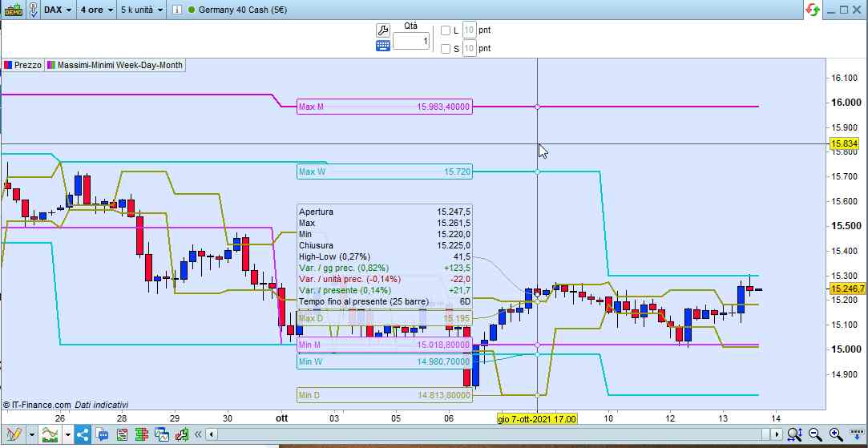Viewport: 868px width, 448px height.
Task: Click the Min D 14.813,80000 label
Action: (385, 395)
